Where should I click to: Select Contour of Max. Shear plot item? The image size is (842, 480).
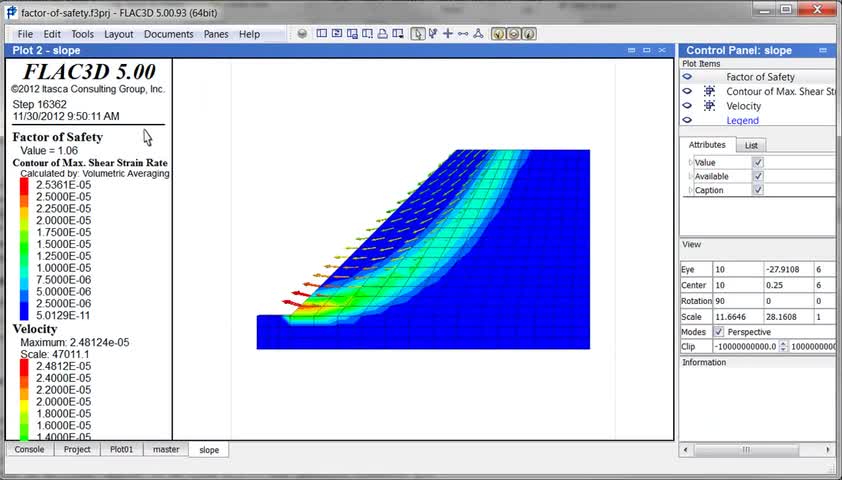781,91
